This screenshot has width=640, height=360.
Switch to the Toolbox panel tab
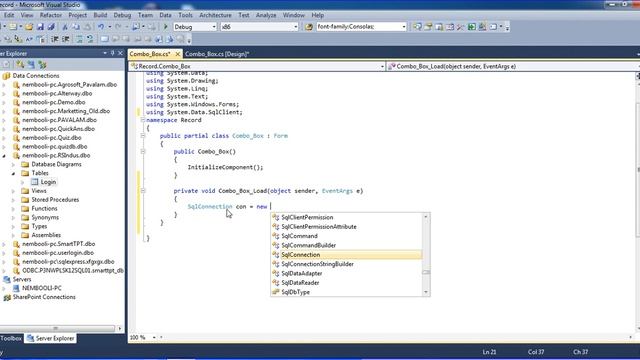point(11,338)
